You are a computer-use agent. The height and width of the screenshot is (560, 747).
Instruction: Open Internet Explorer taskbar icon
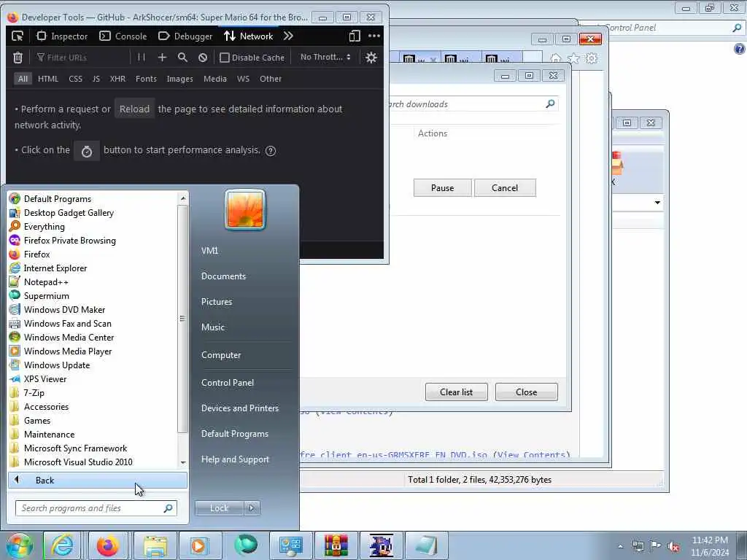[63, 545]
